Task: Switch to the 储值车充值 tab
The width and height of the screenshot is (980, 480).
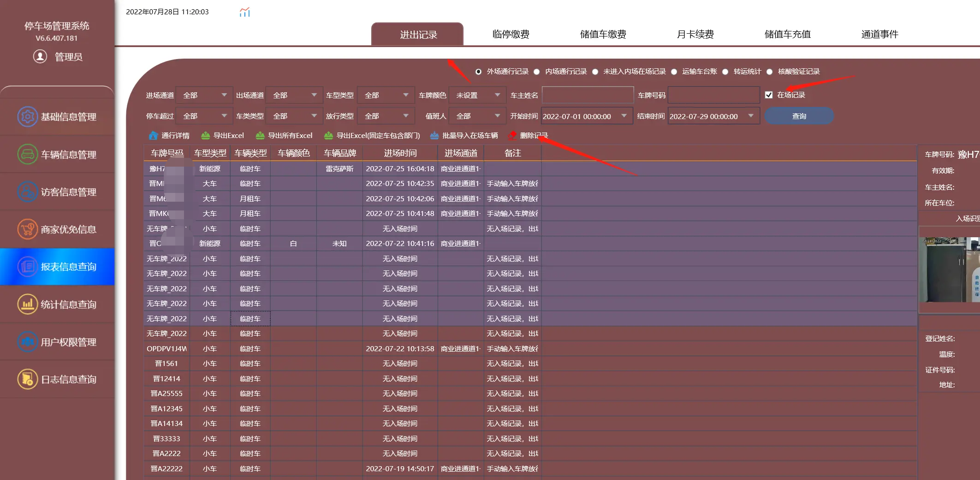Action: (787, 34)
